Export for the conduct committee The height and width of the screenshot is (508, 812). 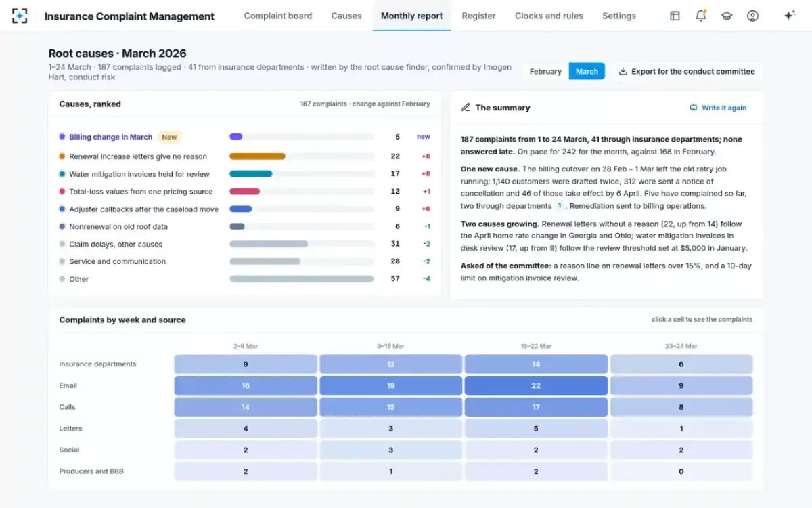pos(687,71)
